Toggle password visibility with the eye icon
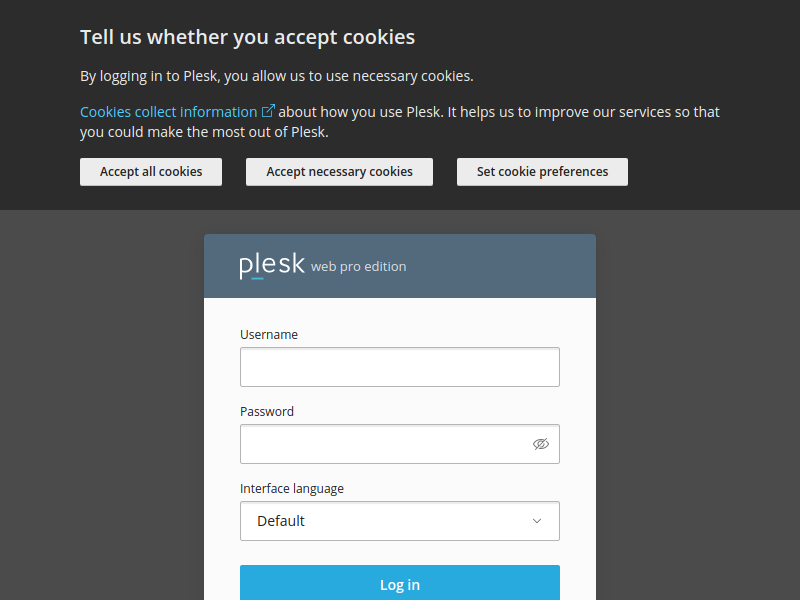The width and height of the screenshot is (800, 600). pos(541,444)
